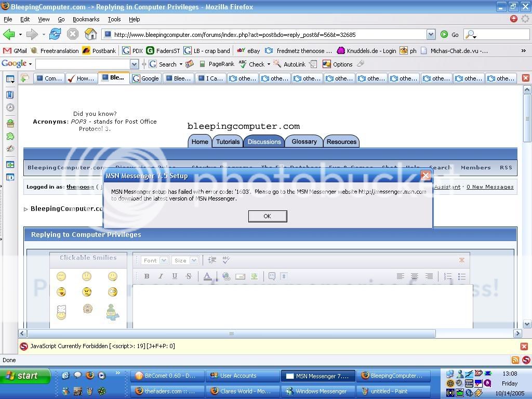Apply Italic formatting in the reply editor
Screen dimensions: 532x399
point(161,276)
